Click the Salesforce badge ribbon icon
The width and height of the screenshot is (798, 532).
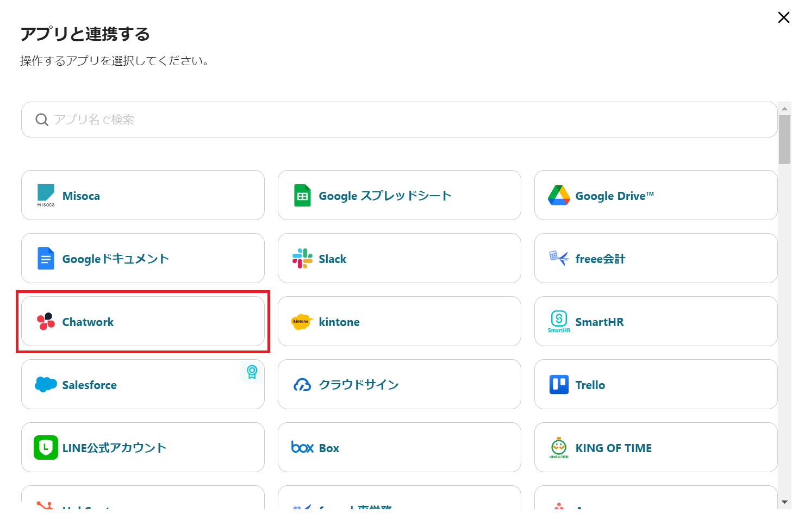click(x=252, y=372)
